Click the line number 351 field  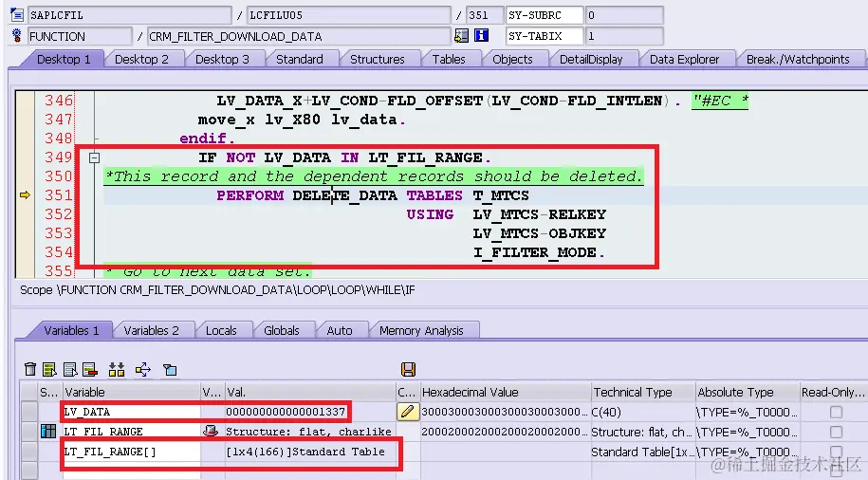click(485, 15)
